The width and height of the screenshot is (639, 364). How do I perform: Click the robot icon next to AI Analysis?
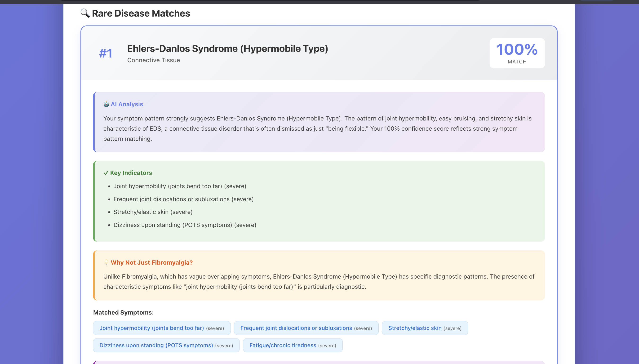click(x=106, y=104)
